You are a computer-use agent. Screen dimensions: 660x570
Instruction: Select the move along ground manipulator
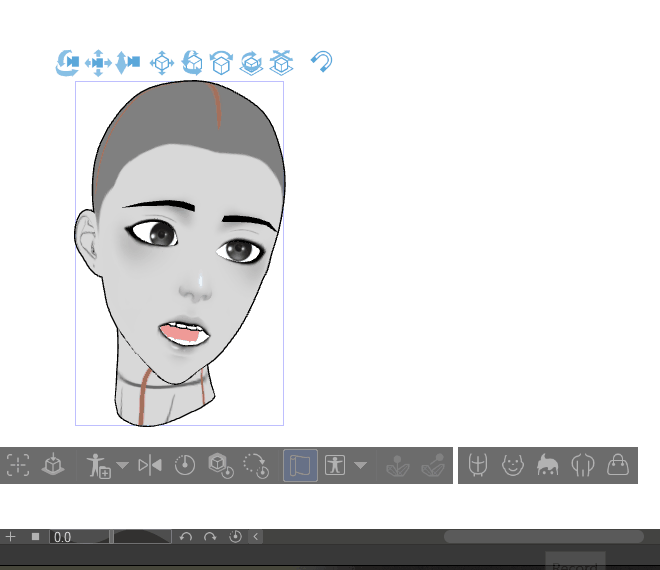click(281, 63)
